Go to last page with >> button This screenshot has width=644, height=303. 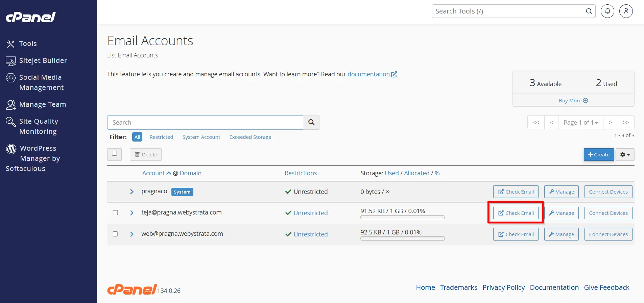click(x=626, y=122)
